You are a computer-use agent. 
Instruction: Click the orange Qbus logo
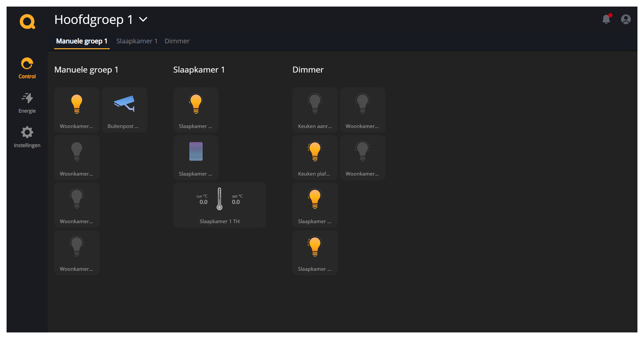27,22
